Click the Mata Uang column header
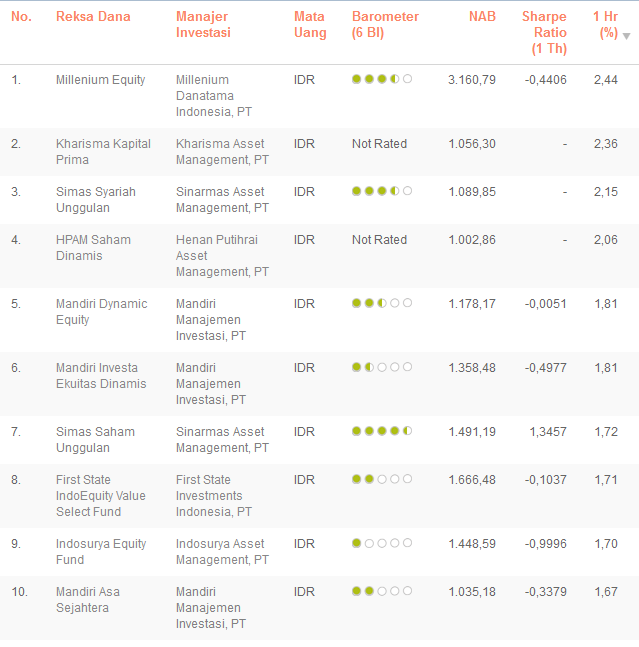 [310, 25]
